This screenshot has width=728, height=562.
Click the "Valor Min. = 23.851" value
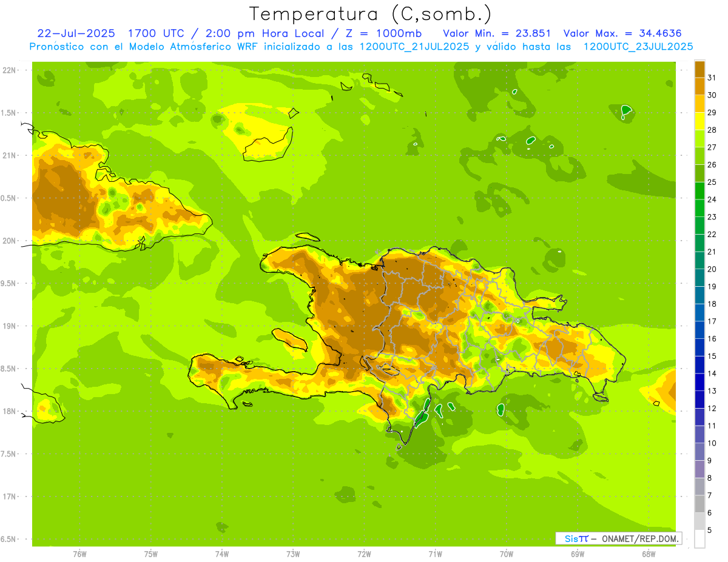click(497, 33)
